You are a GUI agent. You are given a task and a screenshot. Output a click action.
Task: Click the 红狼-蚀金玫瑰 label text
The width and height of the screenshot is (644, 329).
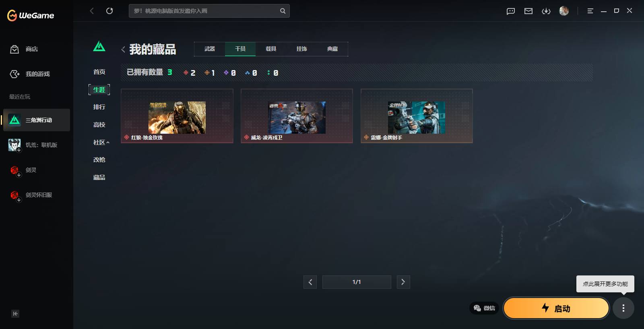point(147,138)
